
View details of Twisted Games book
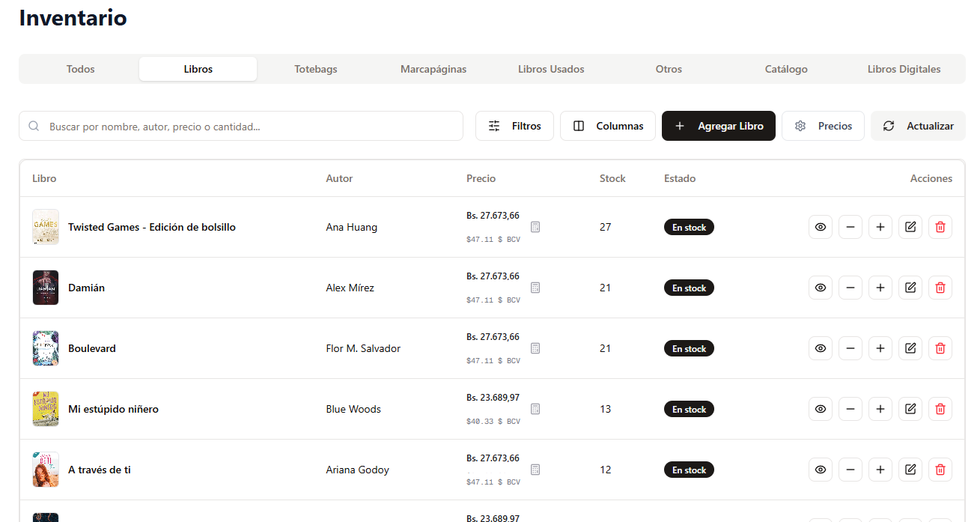(x=821, y=227)
